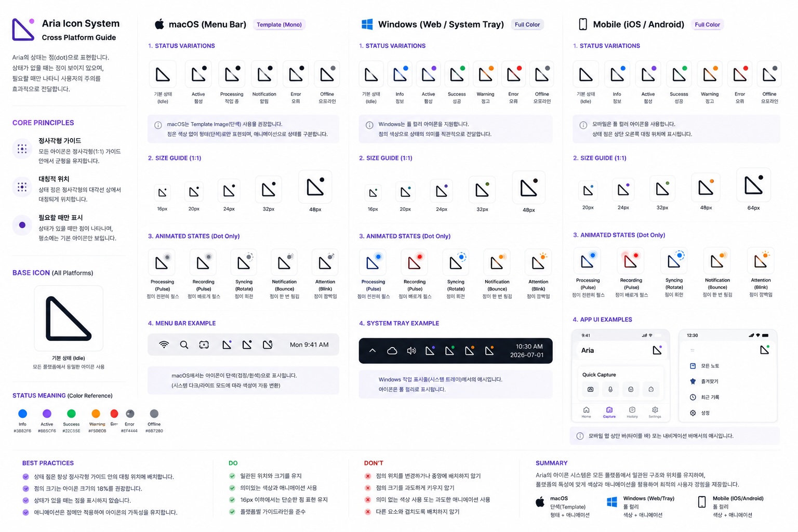The height and width of the screenshot is (532, 798).
Task: Open the Home tab in mobile nav bar
Action: [x=586, y=413]
